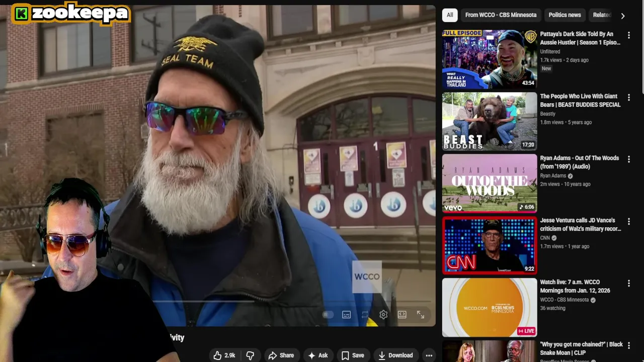
Task: Switch to theater mode view
Action: pos(402,315)
